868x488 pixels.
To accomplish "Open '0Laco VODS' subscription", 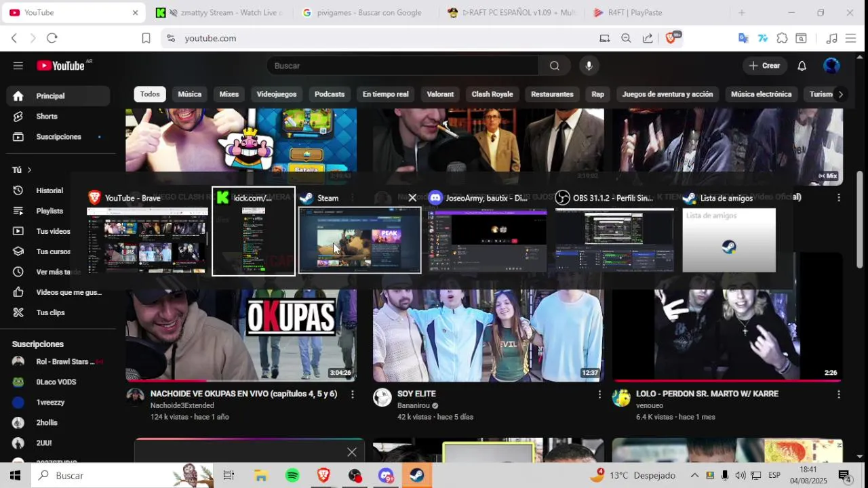I will [58, 382].
